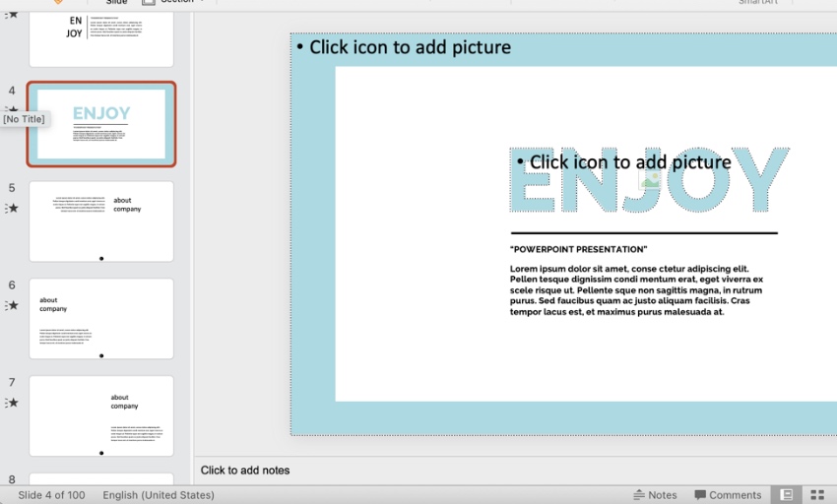Select the black horizontal line under ENJOY
837x504 pixels.
(x=644, y=232)
